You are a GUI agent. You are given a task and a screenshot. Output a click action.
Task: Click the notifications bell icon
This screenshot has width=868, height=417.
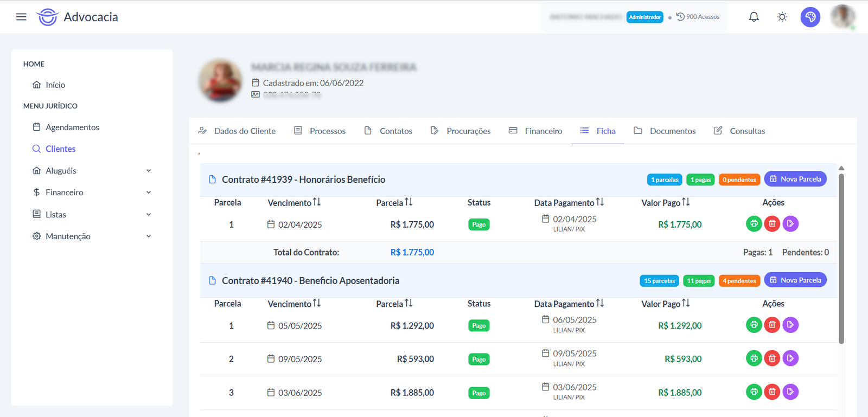(x=754, y=17)
